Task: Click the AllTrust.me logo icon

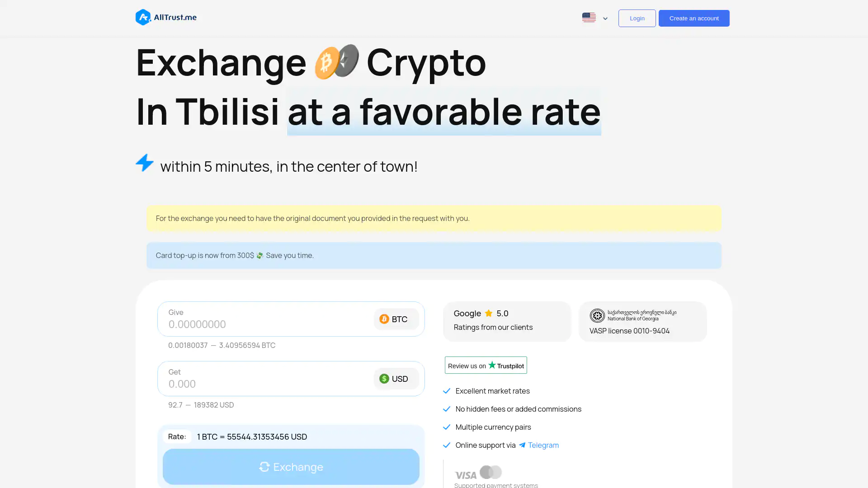Action: click(x=143, y=18)
